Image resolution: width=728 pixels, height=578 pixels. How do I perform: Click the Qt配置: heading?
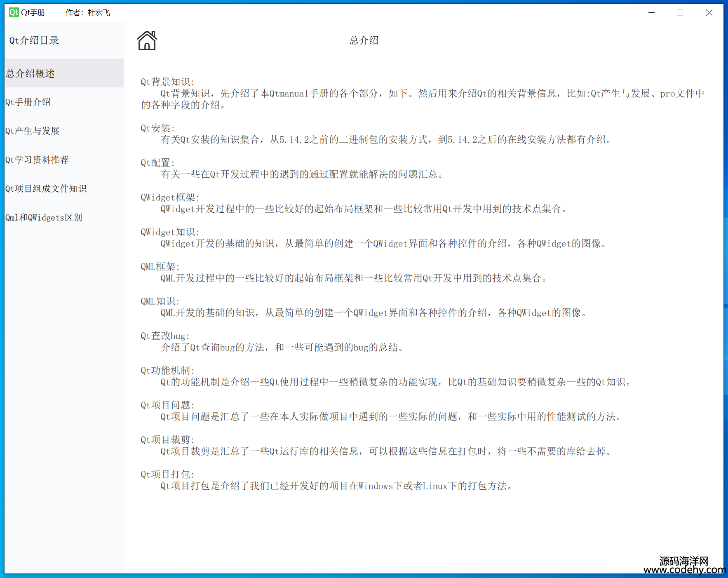[157, 162]
